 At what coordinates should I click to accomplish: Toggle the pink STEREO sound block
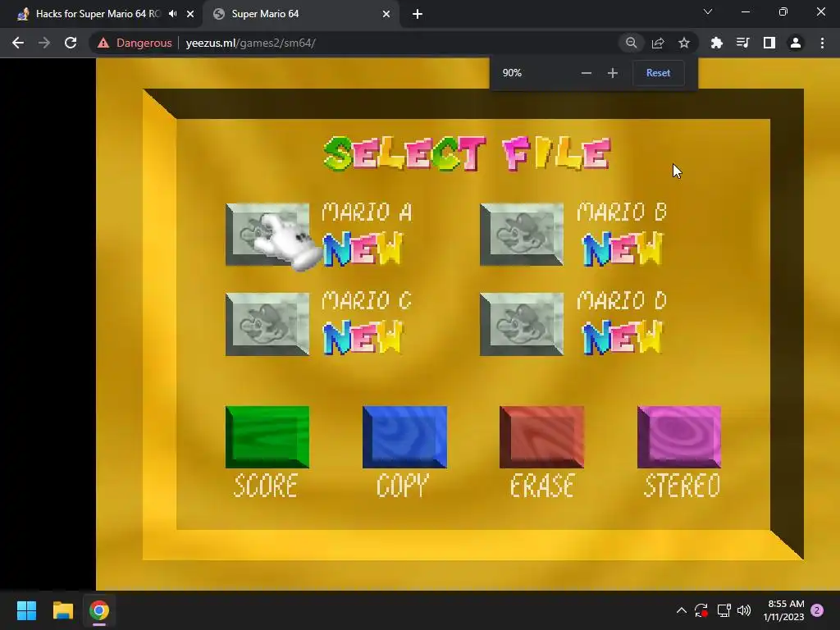pyautogui.click(x=678, y=437)
